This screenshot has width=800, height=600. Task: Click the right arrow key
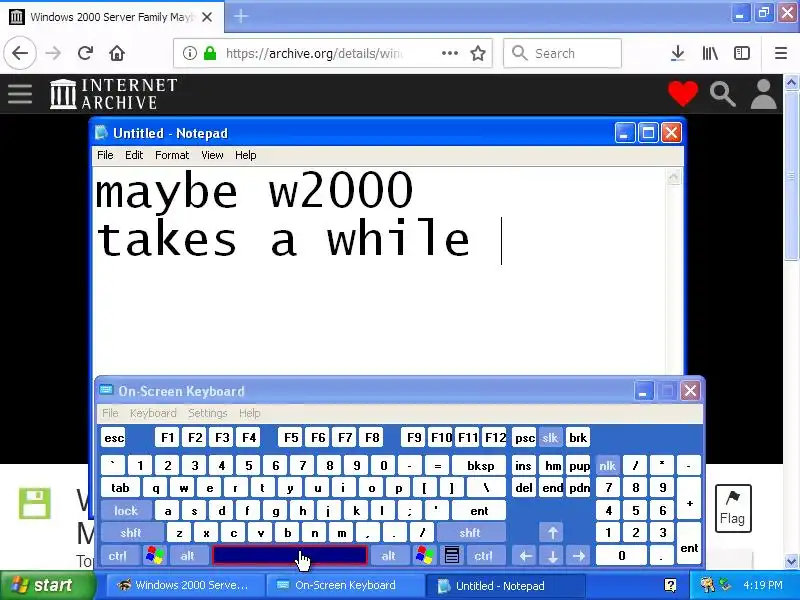[x=579, y=556]
